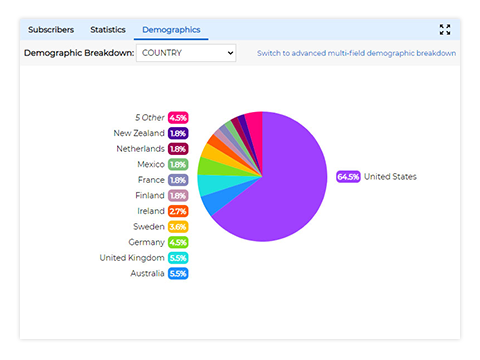Click the United States 64.5% badge
Viewport: 480px width, 360px height.
348,177
